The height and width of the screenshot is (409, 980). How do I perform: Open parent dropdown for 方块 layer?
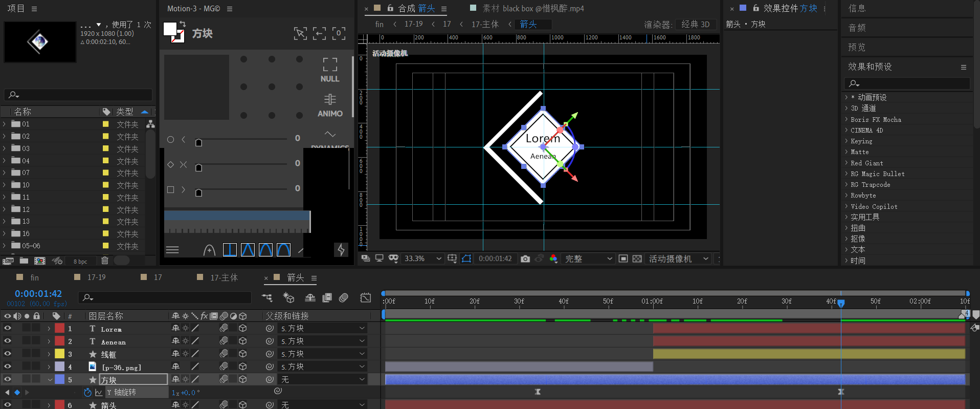(x=323, y=379)
